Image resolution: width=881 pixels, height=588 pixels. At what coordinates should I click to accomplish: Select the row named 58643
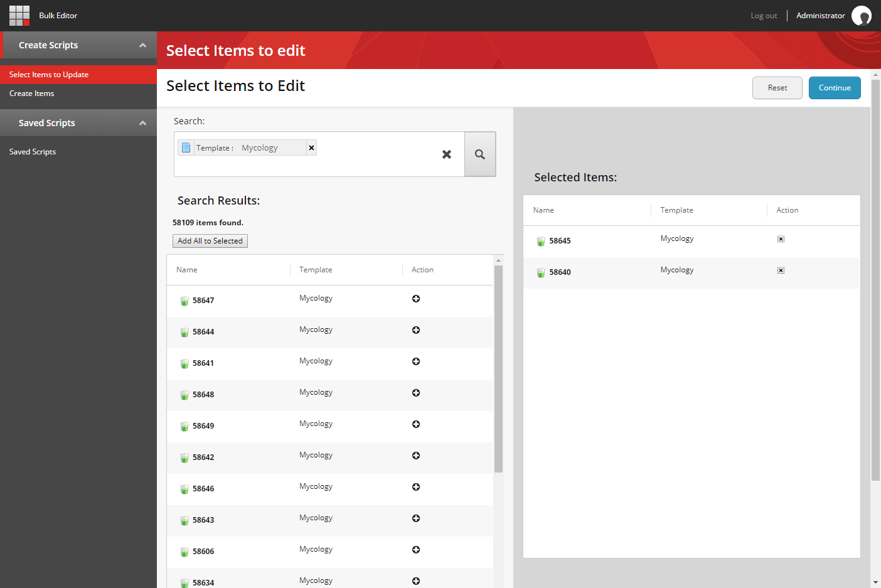pos(330,521)
